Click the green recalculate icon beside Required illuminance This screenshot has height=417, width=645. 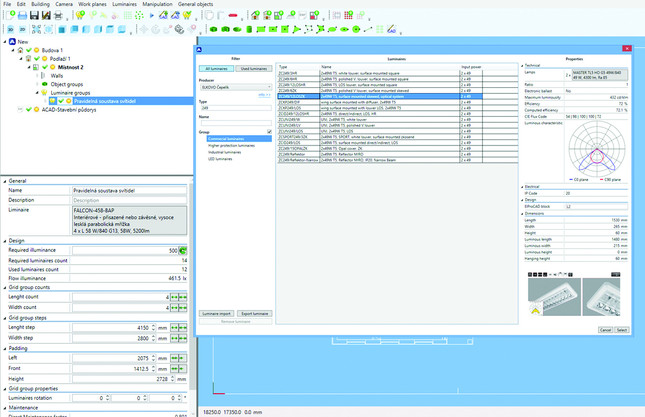tap(184, 250)
